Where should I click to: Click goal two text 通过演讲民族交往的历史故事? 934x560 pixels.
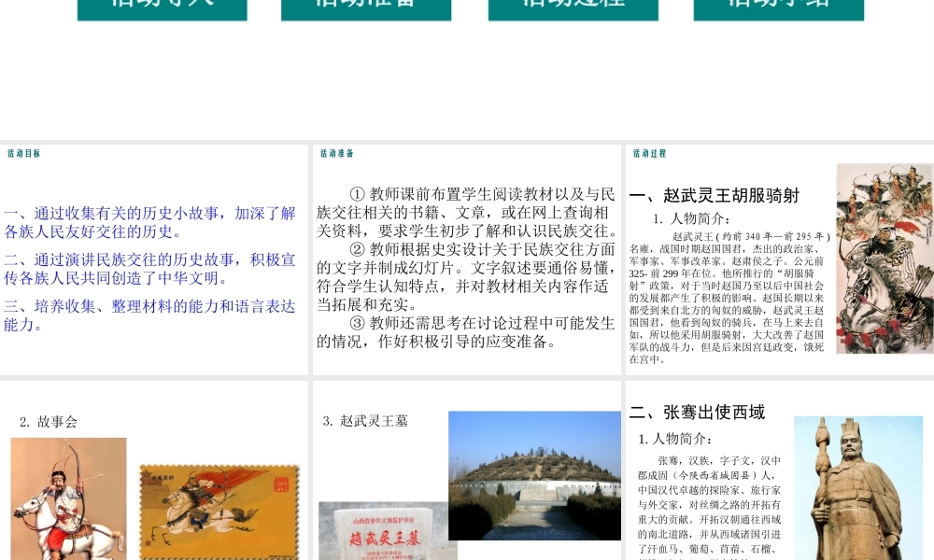[149, 269]
